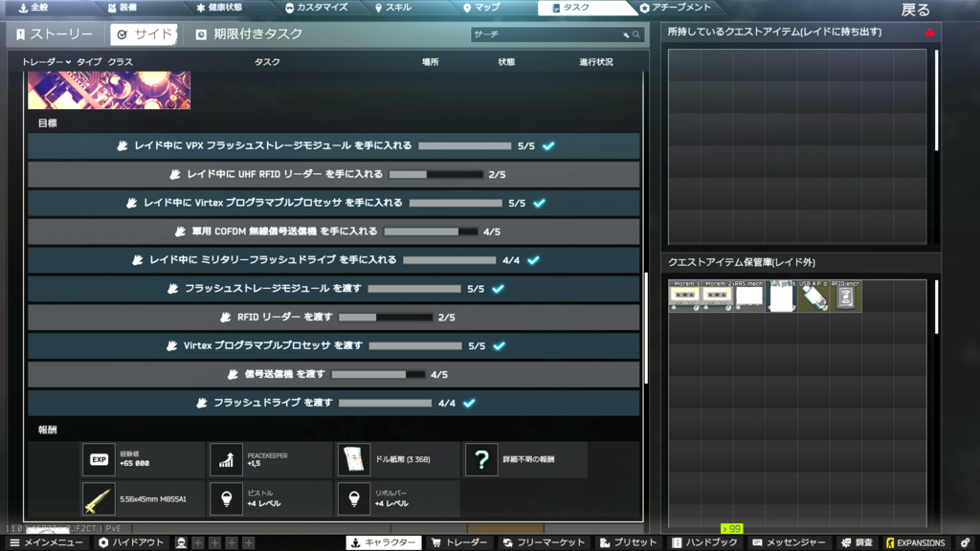Sort tasks by タイプ column
Screen dimensions: 980x551
[x=89, y=62]
